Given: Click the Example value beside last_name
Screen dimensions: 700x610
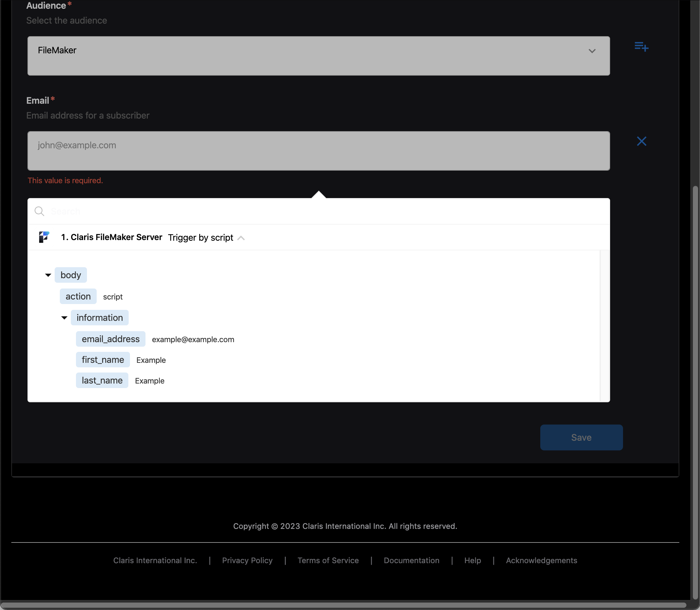Looking at the screenshot, I should coord(149,381).
